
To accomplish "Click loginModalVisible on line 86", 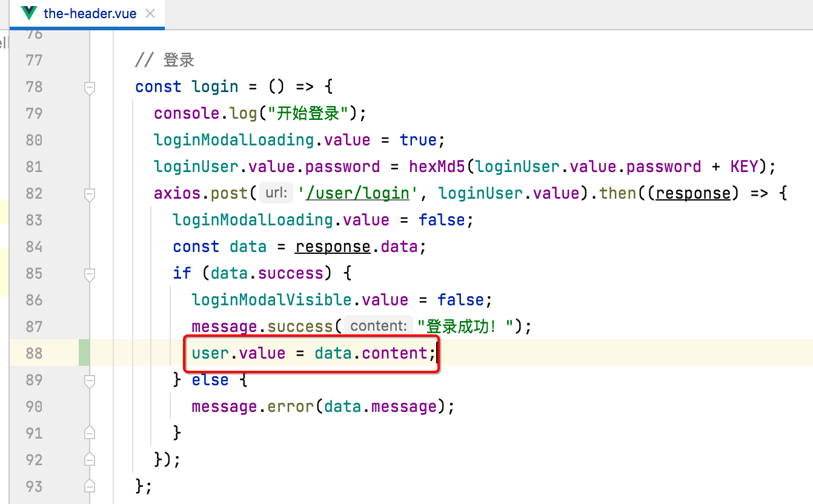I will (271, 300).
